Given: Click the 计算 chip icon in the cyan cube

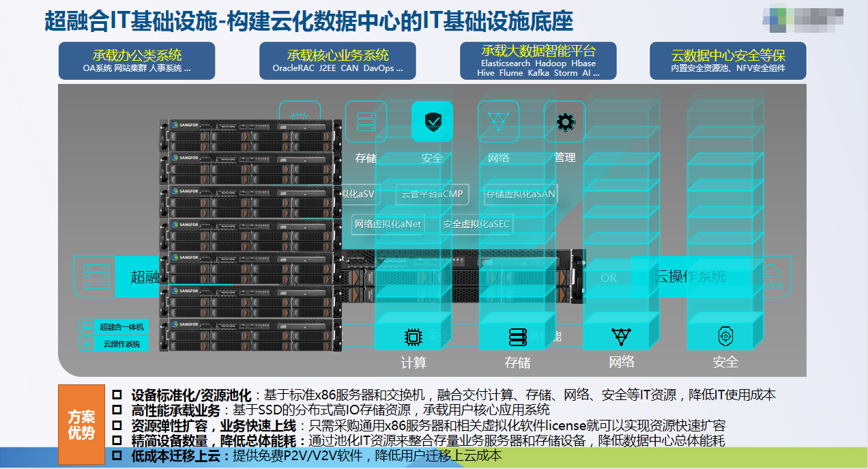Looking at the screenshot, I should pyautogui.click(x=412, y=336).
